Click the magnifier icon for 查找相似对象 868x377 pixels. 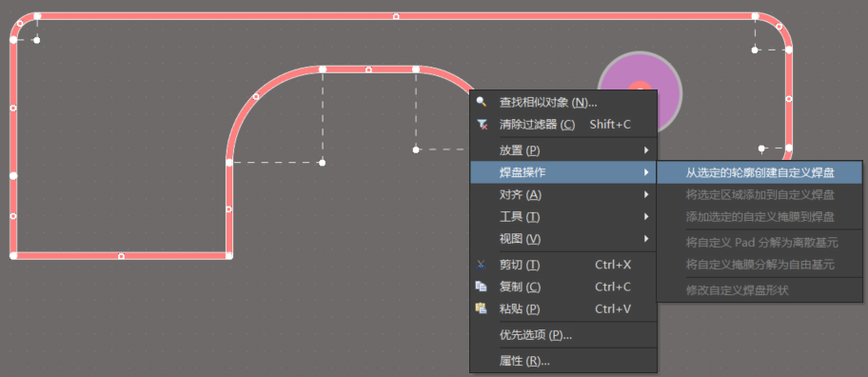tap(482, 102)
